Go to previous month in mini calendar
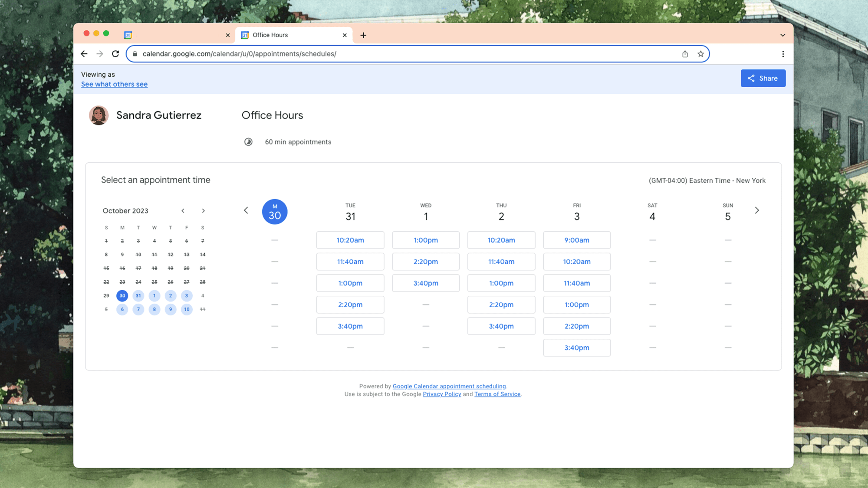Screen dimensions: 868x488 [x=183, y=211]
